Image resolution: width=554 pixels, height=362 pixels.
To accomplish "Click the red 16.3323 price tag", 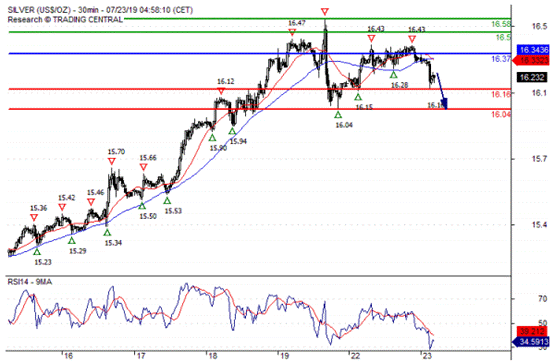I will tap(531, 60).
